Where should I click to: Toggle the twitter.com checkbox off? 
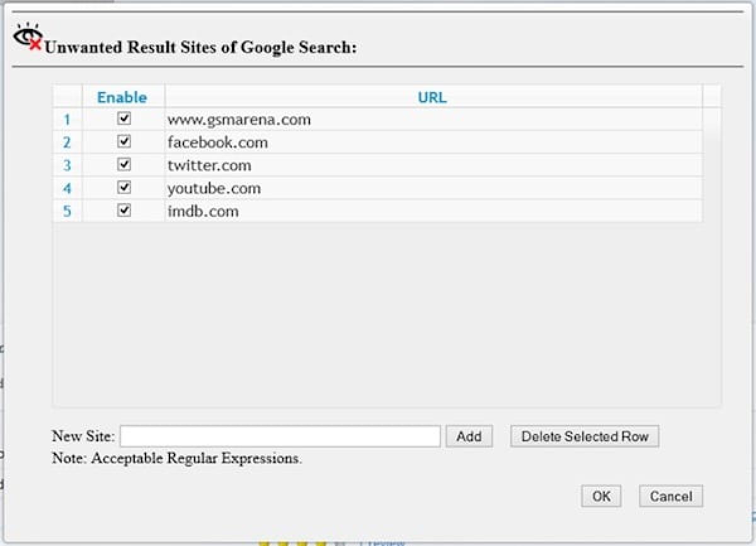pyautogui.click(x=123, y=165)
